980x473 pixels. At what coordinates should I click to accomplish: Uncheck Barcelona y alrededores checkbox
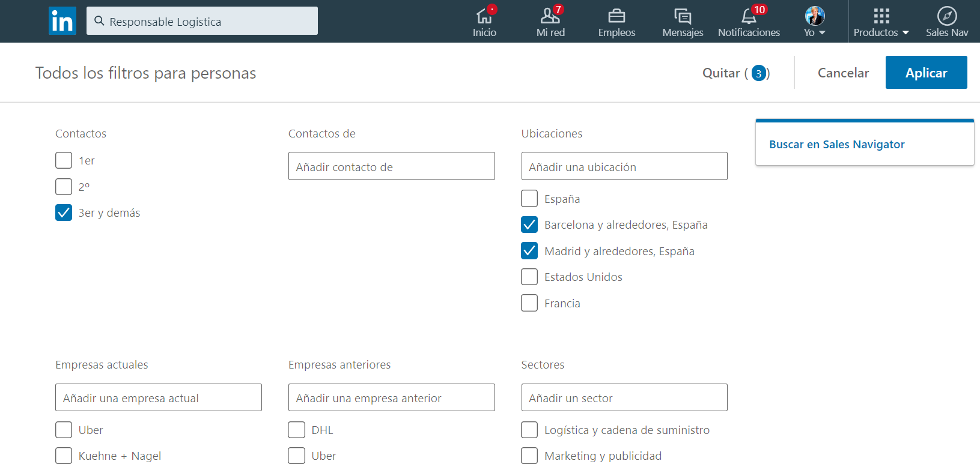(529, 224)
